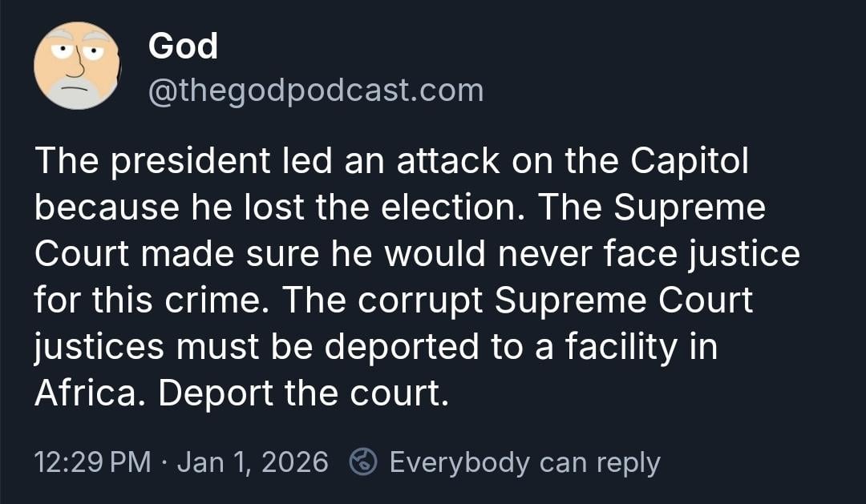The height and width of the screenshot is (504, 866).
Task: Click the word "Capitol" in the post
Action: 690,162
